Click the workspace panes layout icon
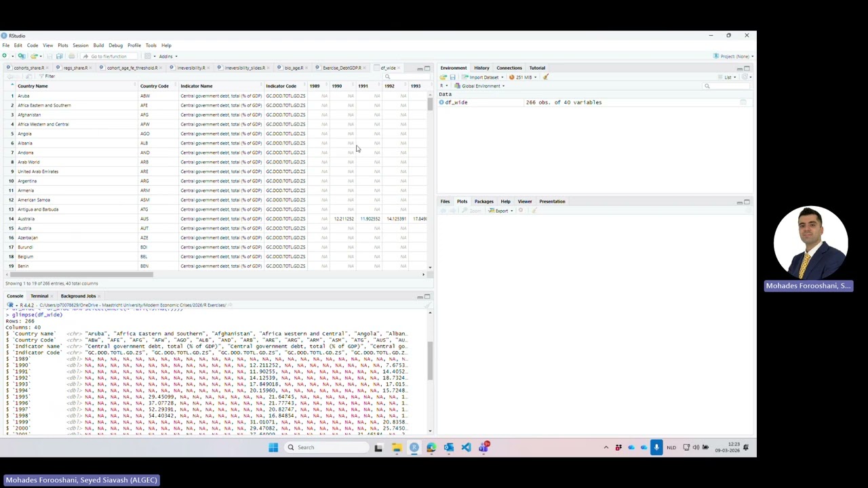The width and height of the screenshot is (868, 488). 147,56
